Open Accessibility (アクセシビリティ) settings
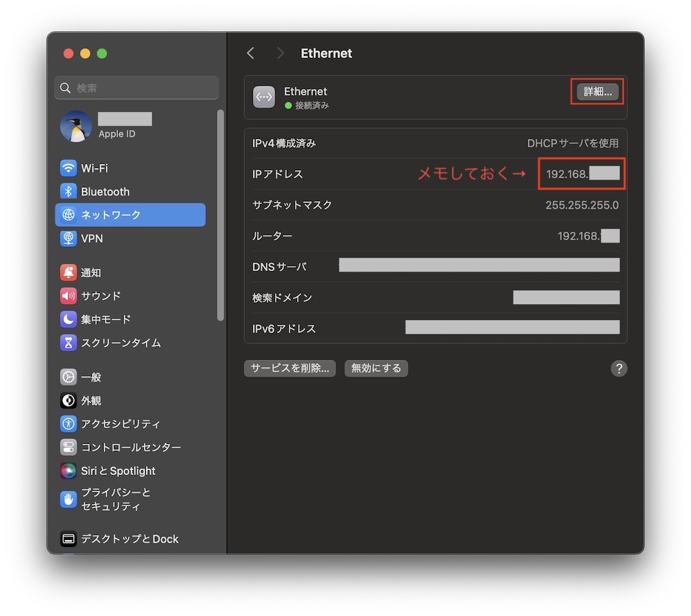 [x=120, y=424]
